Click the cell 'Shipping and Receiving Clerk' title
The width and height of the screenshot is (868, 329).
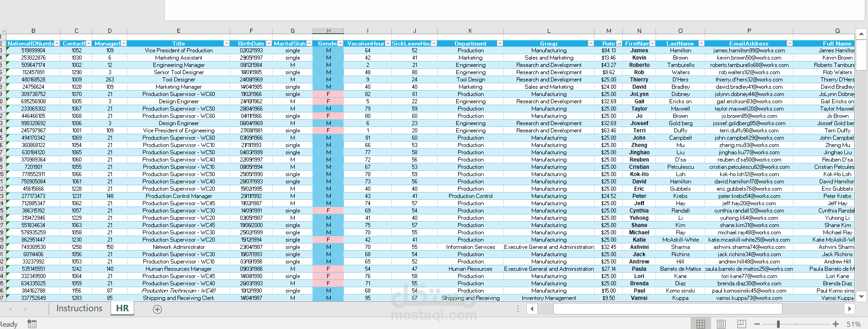point(179,298)
